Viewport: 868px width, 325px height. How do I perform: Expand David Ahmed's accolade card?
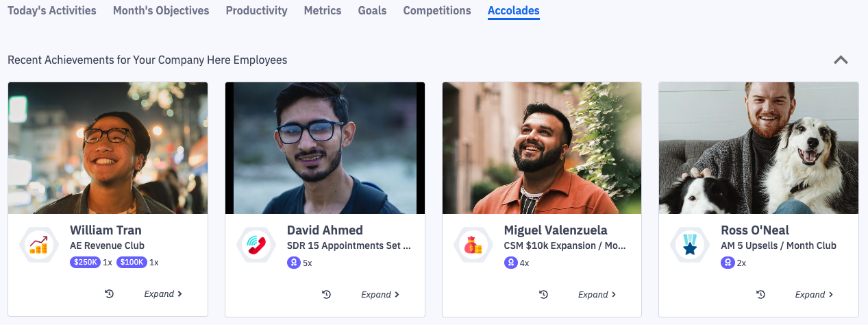(x=380, y=294)
